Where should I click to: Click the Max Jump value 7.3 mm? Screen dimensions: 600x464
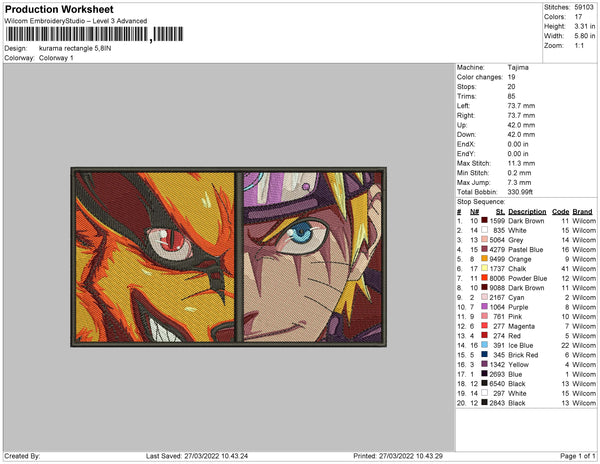pyautogui.click(x=519, y=182)
